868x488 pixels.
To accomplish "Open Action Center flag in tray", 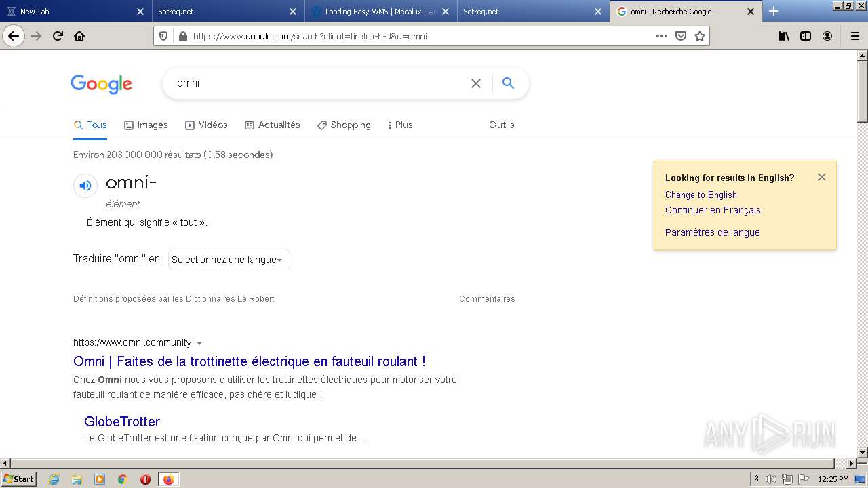I will [804, 479].
